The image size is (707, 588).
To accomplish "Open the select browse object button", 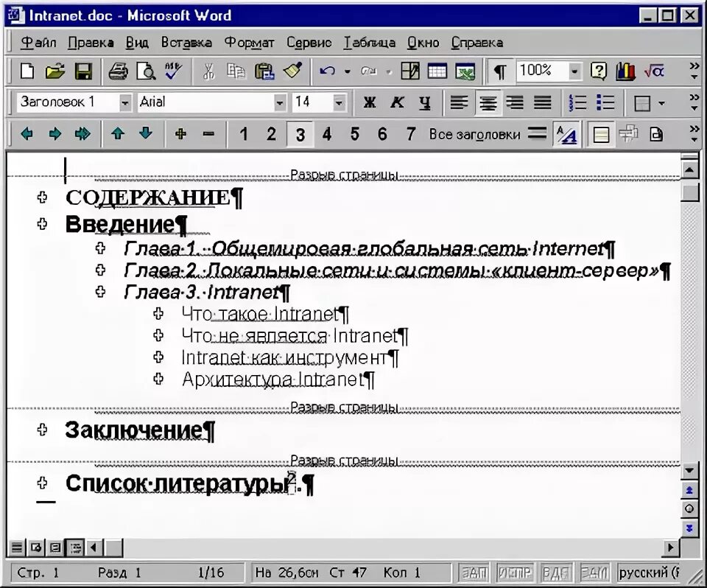I will (x=689, y=509).
